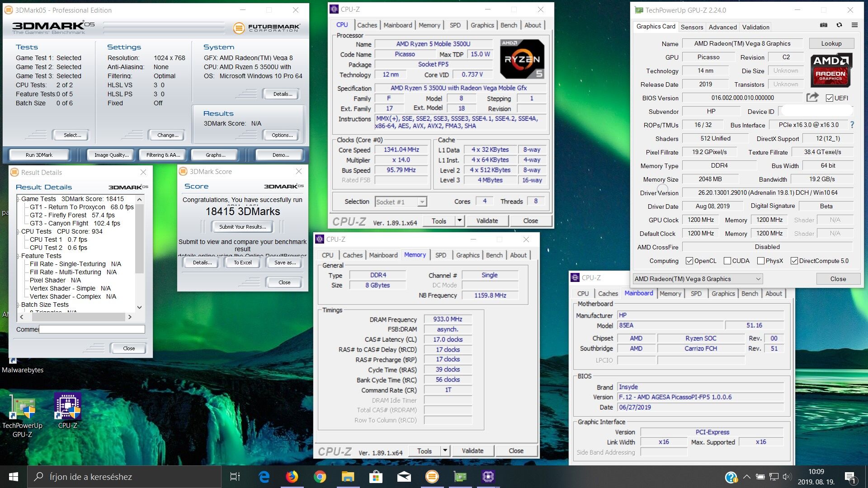
Task: Switch to Validation tab in GPU-Z
Action: point(755,27)
